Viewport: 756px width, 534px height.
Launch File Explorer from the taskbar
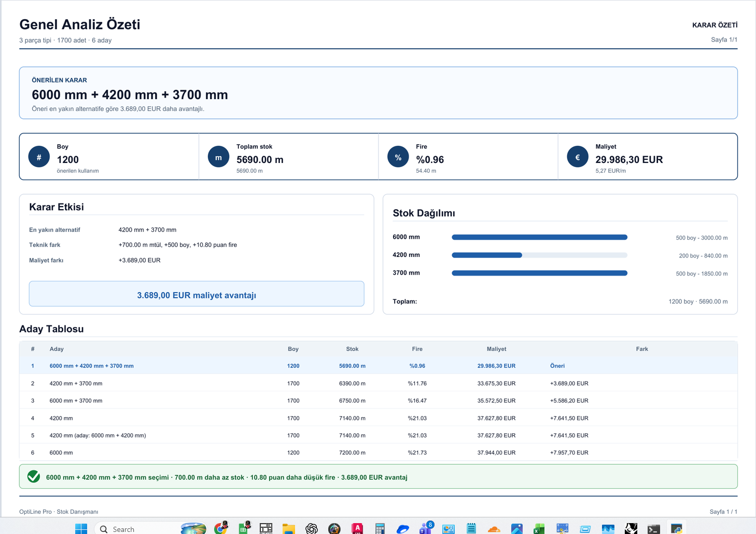tap(289, 529)
